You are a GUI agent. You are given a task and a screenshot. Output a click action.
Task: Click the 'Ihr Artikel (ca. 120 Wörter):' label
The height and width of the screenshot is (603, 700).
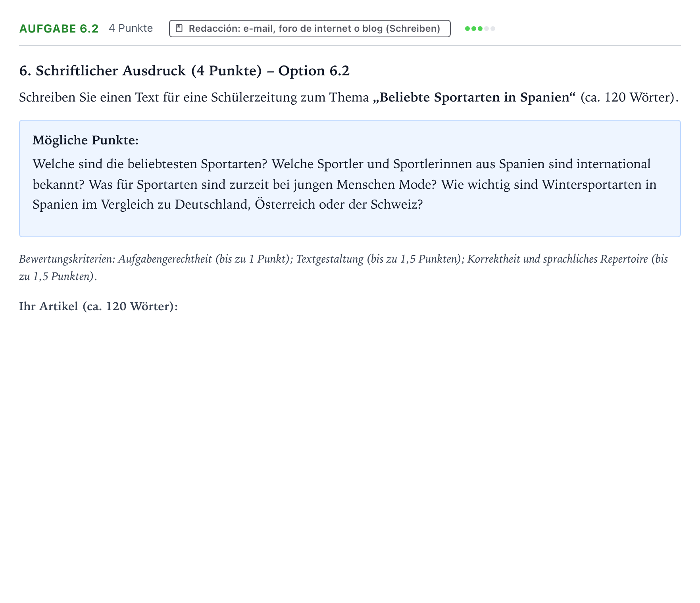click(98, 306)
